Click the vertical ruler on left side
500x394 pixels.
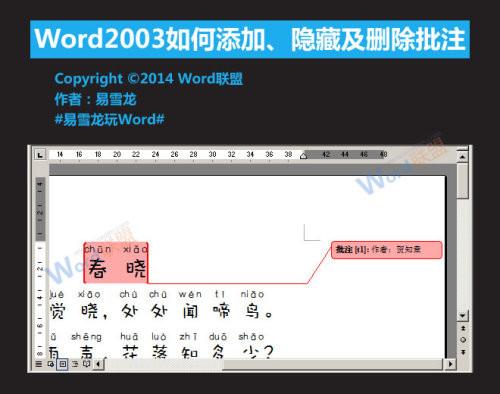[40, 268]
